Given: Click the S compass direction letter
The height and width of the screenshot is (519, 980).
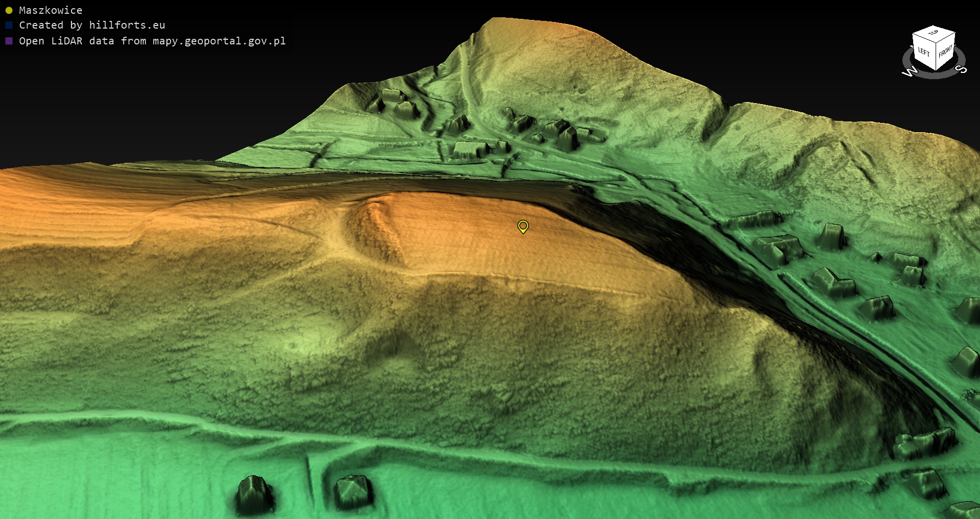Looking at the screenshot, I should click(962, 69).
